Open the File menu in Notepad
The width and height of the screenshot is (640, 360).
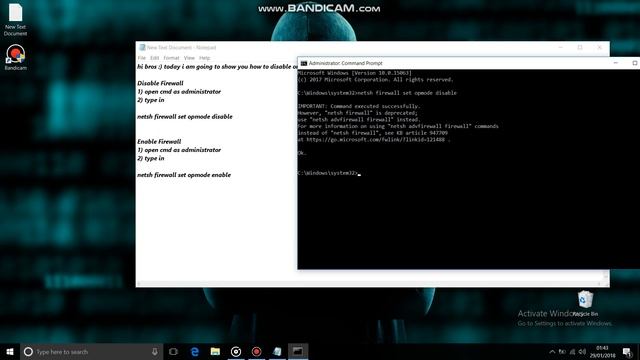(x=142, y=58)
